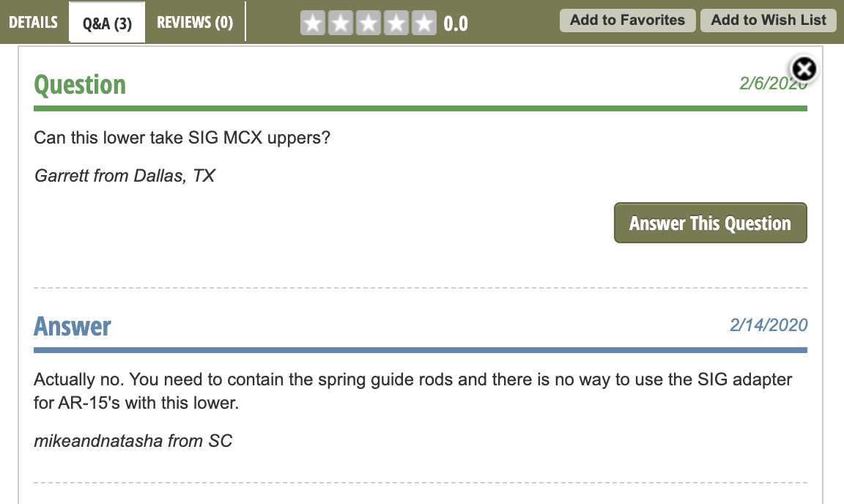Add the product to Favorites

(x=628, y=21)
